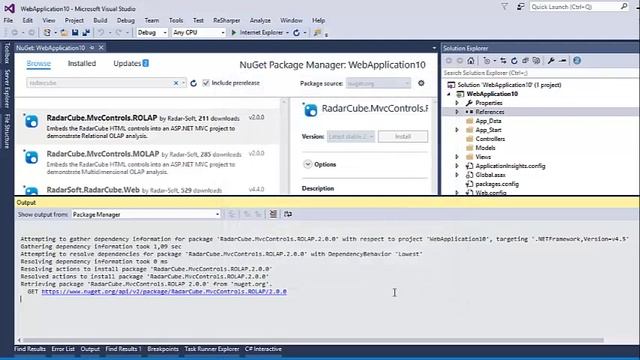
Task: Open the Task Runner Explorer tab
Action: [x=211, y=349]
